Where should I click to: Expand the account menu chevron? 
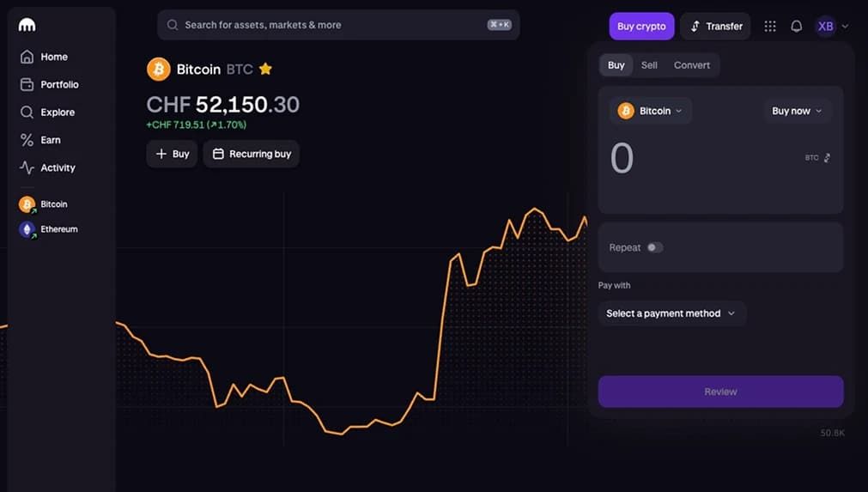point(846,26)
